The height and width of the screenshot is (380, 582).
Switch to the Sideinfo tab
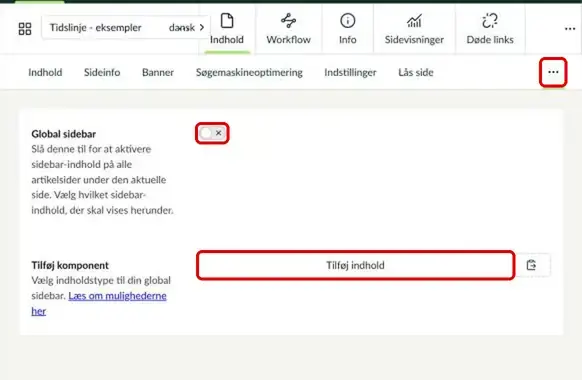point(102,72)
